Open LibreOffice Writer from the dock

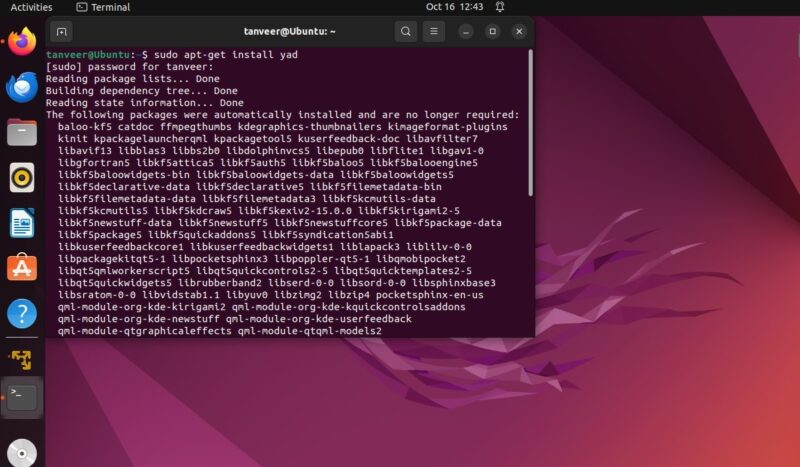click(22, 223)
